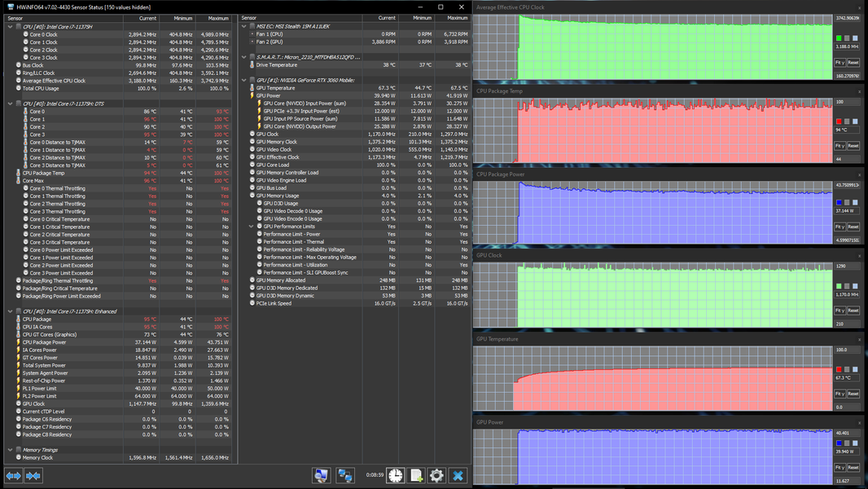Open the network connection computers icon

tap(345, 475)
